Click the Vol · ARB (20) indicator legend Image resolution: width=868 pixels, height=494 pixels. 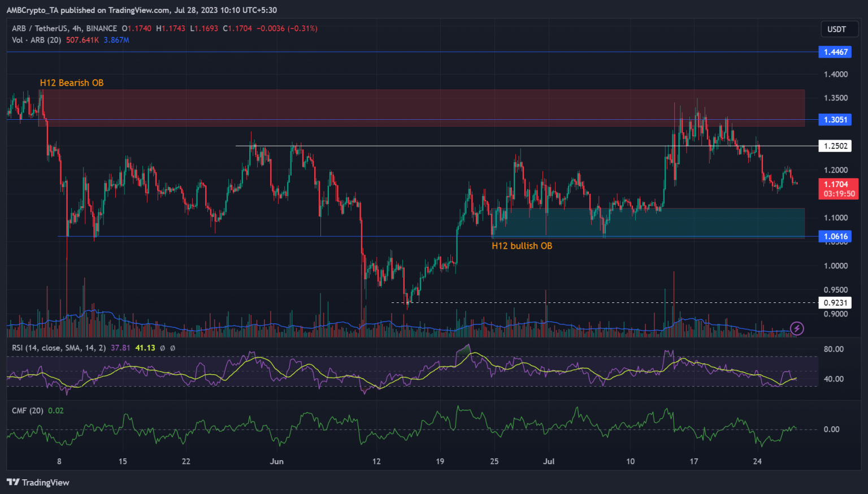(x=37, y=40)
